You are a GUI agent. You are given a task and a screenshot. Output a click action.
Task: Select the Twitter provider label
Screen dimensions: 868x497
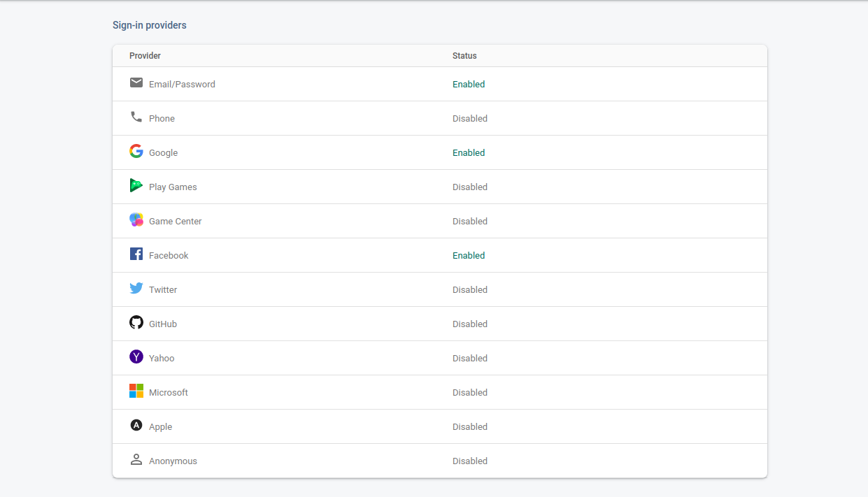(x=163, y=289)
